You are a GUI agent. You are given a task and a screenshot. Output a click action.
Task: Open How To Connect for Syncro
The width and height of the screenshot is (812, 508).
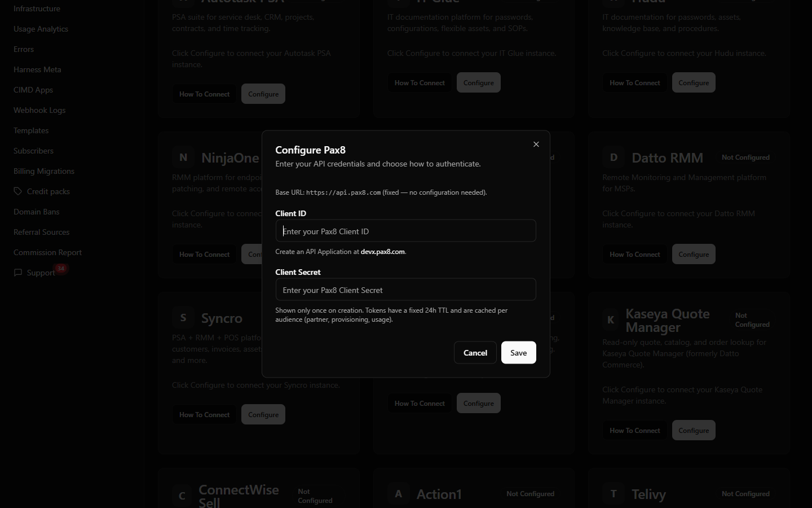204,414
